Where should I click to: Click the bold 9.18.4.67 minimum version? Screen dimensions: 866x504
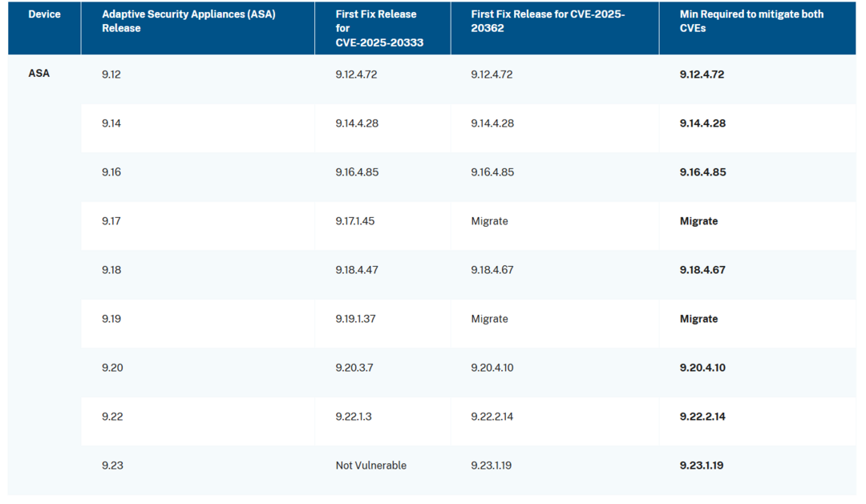coord(702,270)
